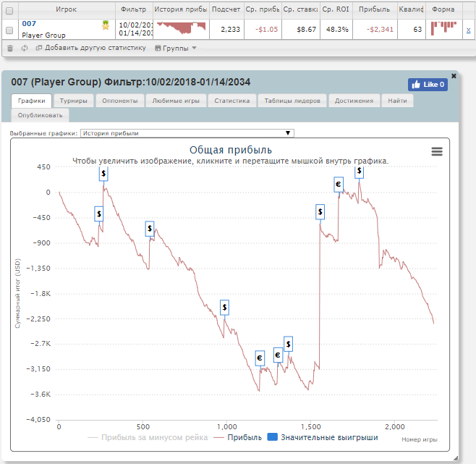Sort by the Прибыль column header
The width and height of the screenshot is (476, 464).
374,9
